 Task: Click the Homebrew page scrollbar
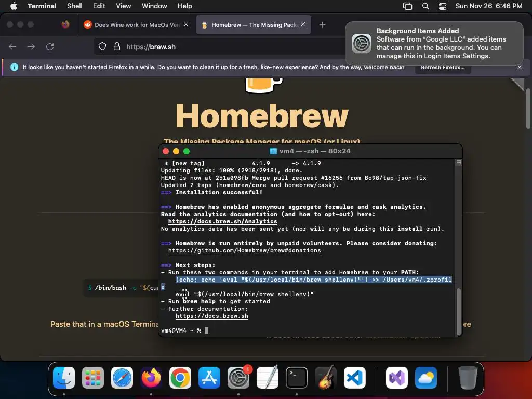pos(528,109)
